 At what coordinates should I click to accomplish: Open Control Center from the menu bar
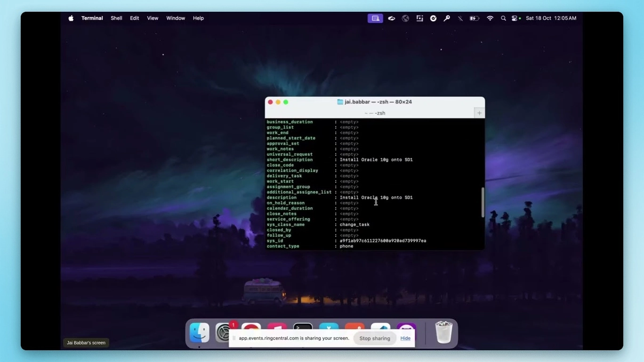pos(514,18)
